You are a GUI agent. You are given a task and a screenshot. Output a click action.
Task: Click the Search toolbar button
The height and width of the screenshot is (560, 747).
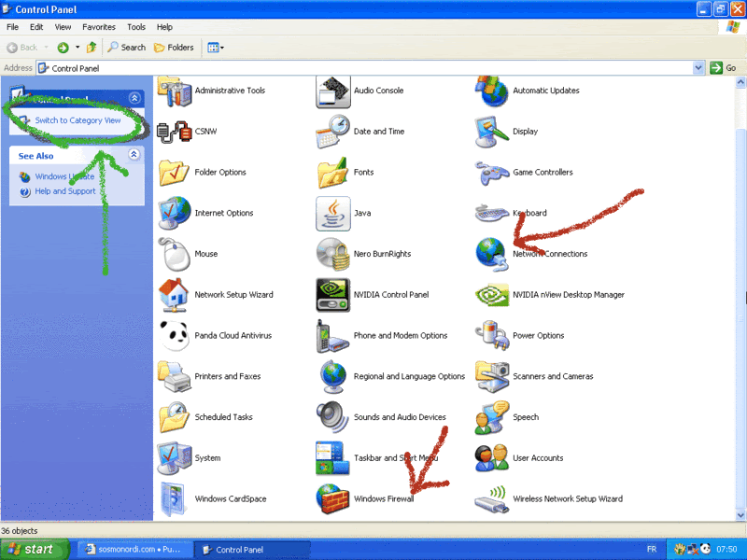pyautogui.click(x=126, y=48)
